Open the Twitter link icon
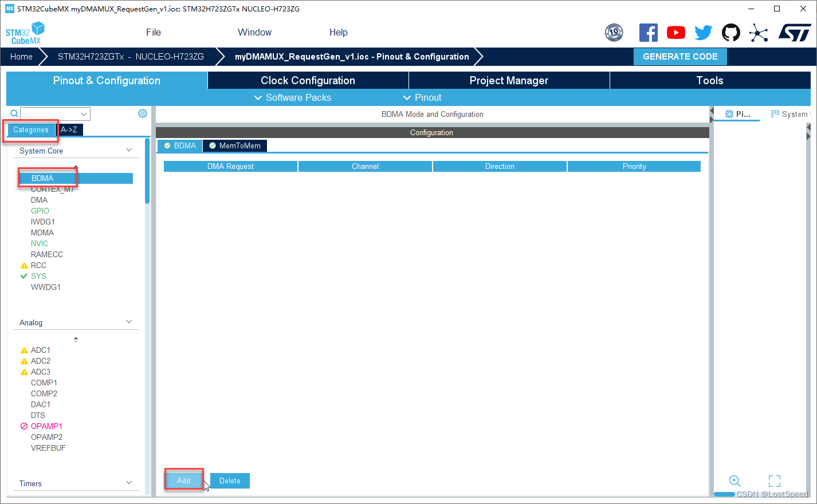Viewport: 817px width, 504px height. (704, 33)
